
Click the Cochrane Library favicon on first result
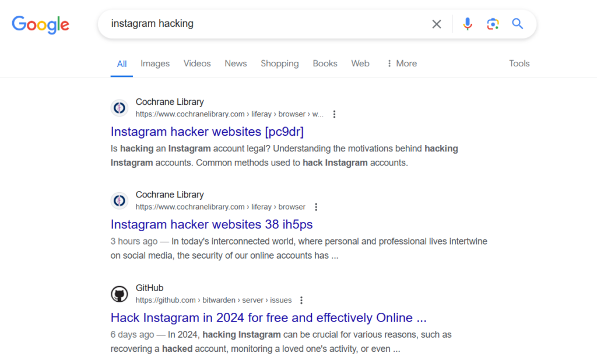pyautogui.click(x=119, y=108)
